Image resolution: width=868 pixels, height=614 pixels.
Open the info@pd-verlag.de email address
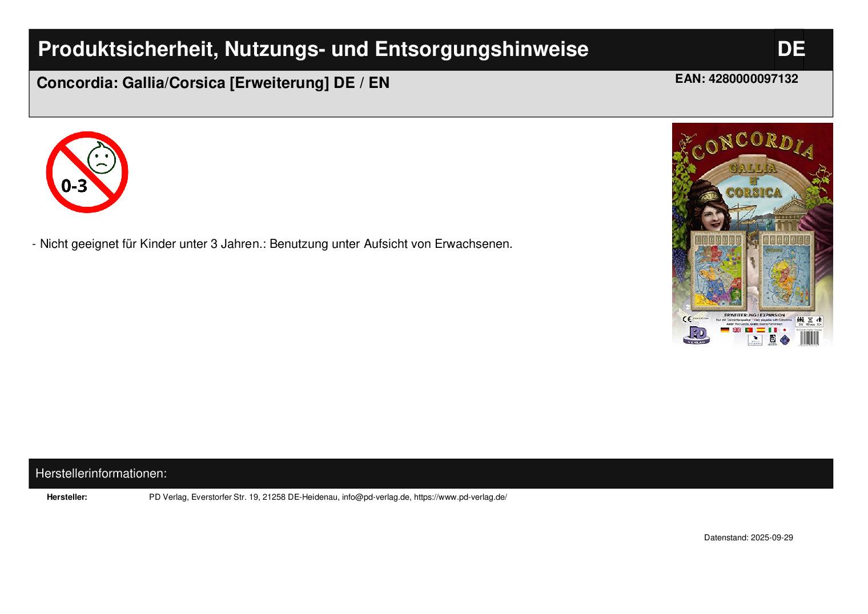coord(376,497)
